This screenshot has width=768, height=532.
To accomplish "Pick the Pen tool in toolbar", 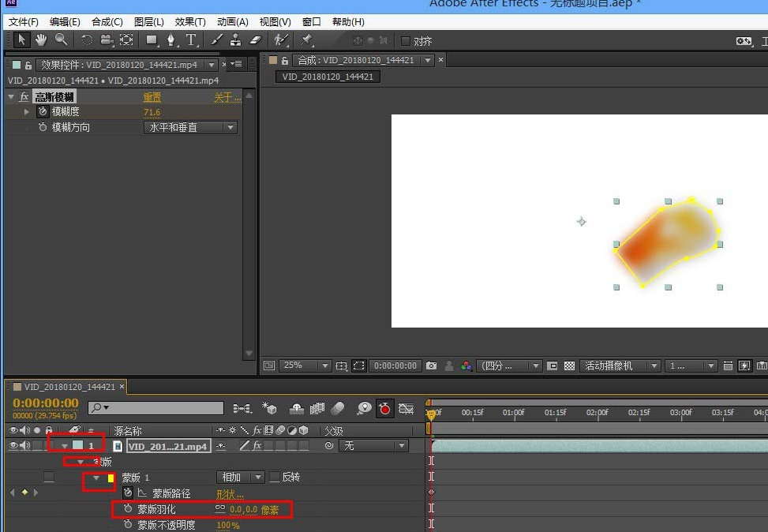I will [x=171, y=40].
